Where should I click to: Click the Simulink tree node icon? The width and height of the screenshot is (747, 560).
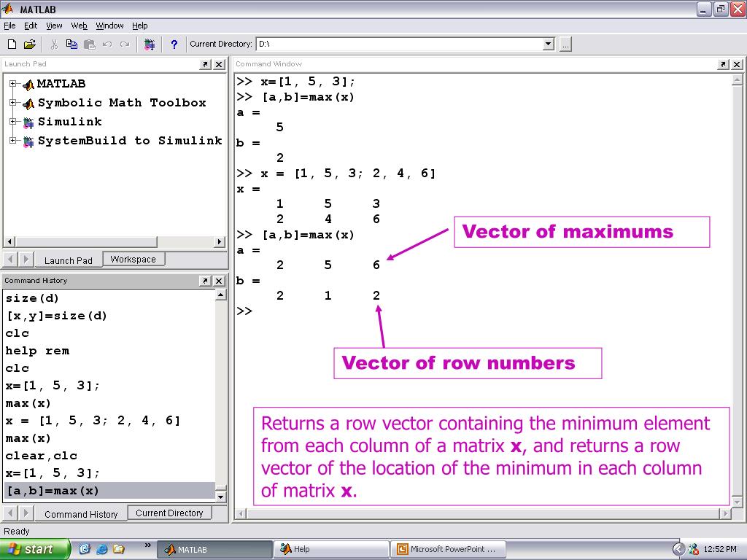28,122
